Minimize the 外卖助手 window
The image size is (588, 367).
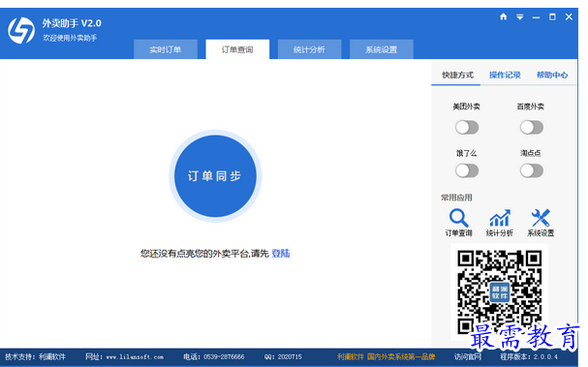coord(537,17)
